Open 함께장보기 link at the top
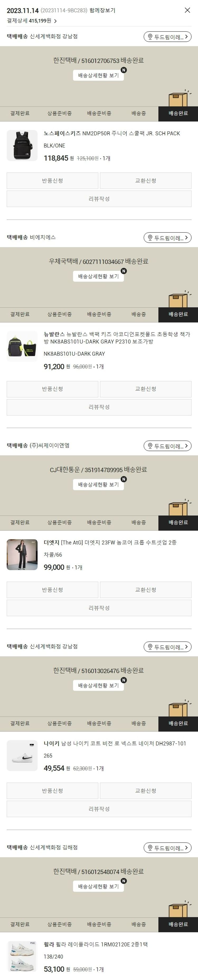Screen dimensions: 198x980 102,11
